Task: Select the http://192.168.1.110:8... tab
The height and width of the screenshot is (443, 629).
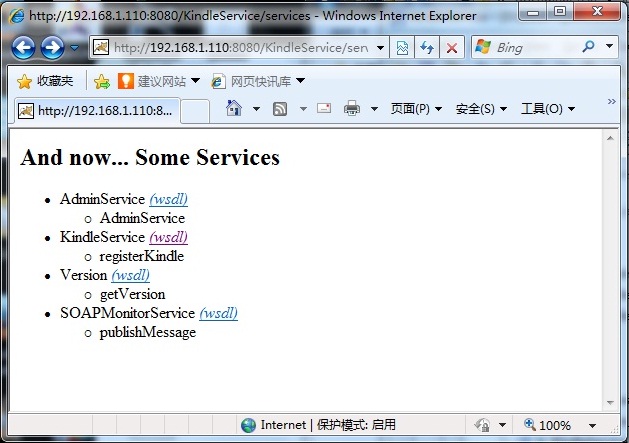Action: coord(97,110)
